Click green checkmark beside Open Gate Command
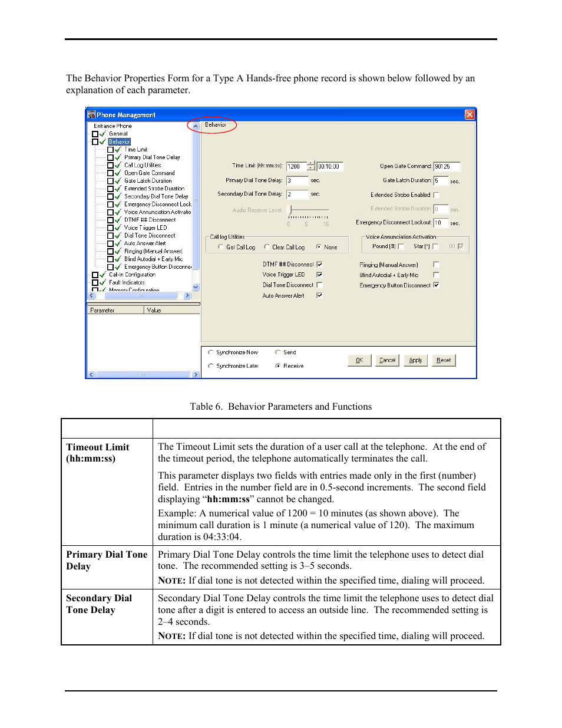This screenshot has width=562, height=728. [x=118, y=173]
